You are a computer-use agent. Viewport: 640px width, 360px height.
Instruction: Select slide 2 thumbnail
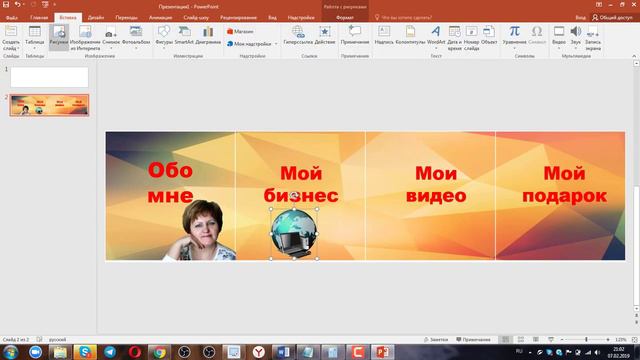click(49, 105)
